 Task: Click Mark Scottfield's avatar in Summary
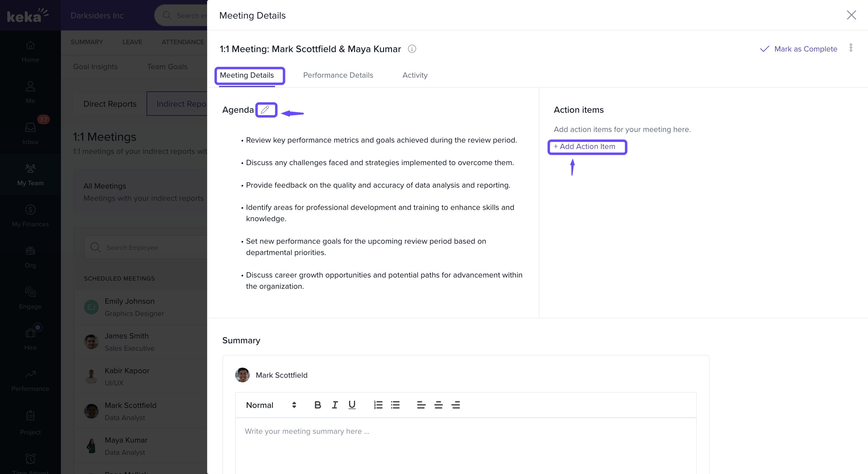(x=242, y=375)
